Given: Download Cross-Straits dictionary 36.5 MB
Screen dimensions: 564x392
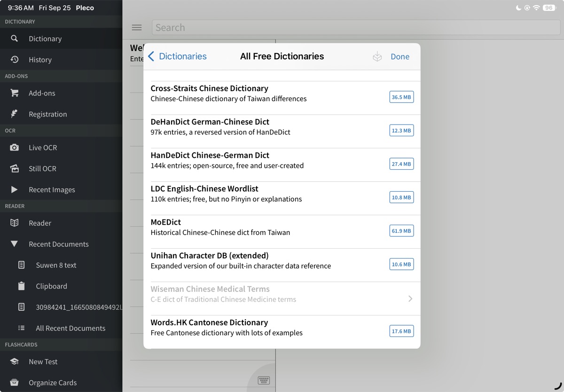Looking at the screenshot, I should point(402,97).
